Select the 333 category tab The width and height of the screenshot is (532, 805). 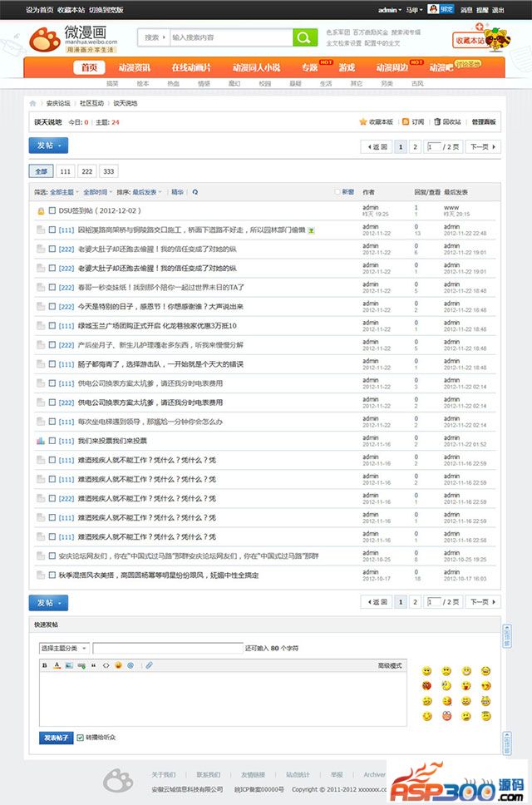[x=108, y=171]
